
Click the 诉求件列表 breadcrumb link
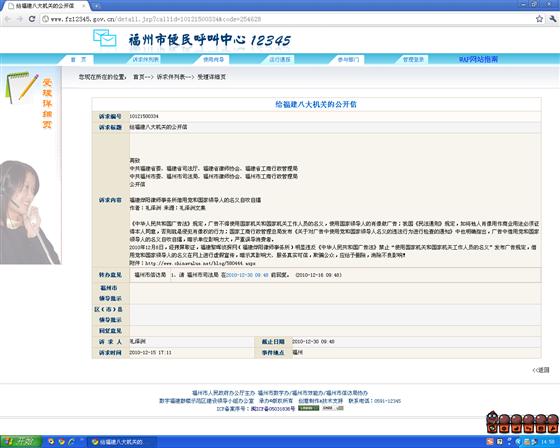tap(171, 77)
